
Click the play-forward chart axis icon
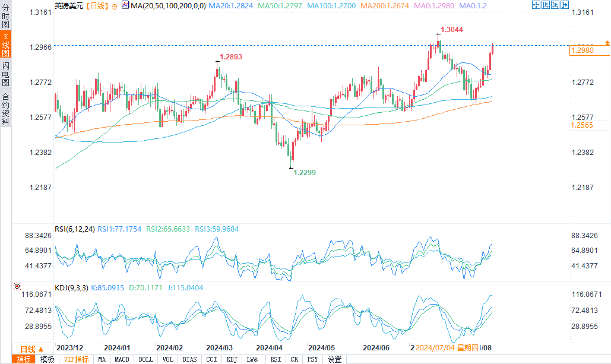click(x=555, y=5)
